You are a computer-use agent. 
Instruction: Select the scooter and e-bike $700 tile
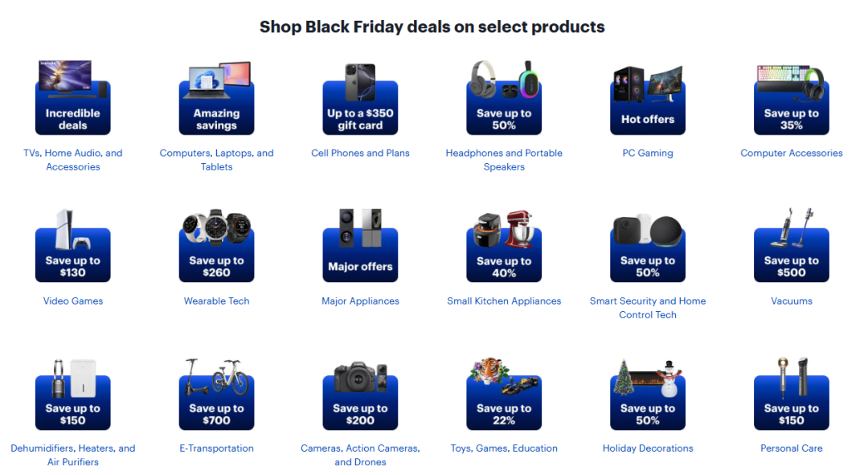[x=216, y=395]
